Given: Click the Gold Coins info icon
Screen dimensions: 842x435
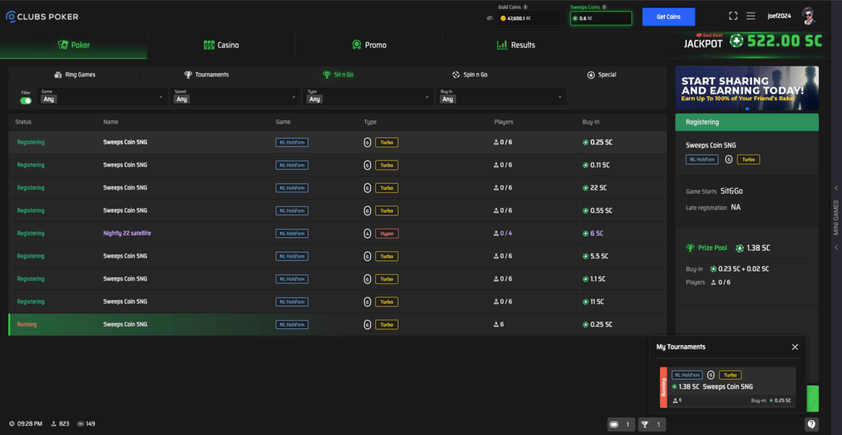Looking at the screenshot, I should 525,7.
